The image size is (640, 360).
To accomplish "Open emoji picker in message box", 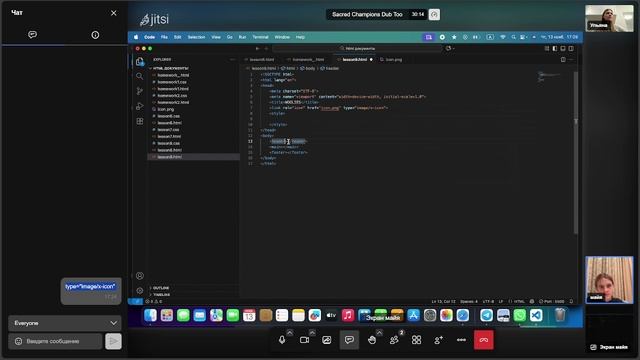I will tap(18, 341).
